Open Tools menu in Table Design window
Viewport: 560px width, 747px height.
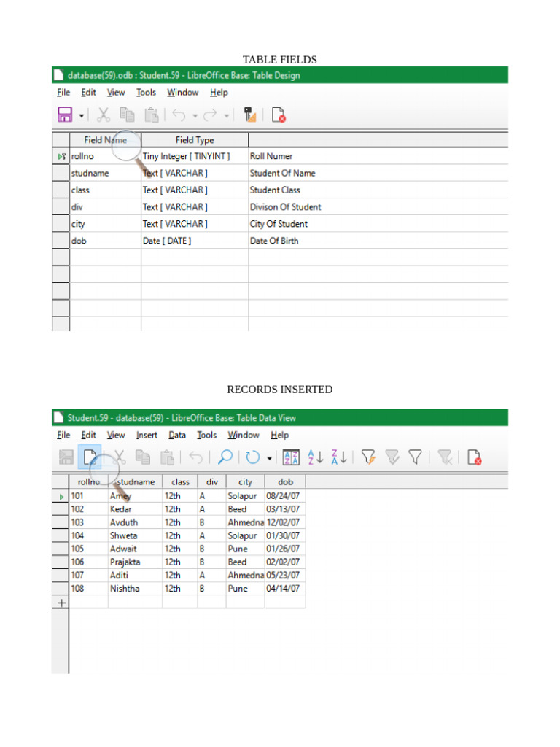[146, 93]
